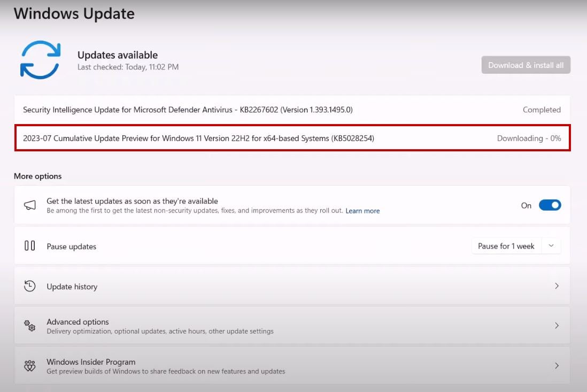Open the Learn more link
This screenshot has height=392, width=587.
pyautogui.click(x=362, y=211)
